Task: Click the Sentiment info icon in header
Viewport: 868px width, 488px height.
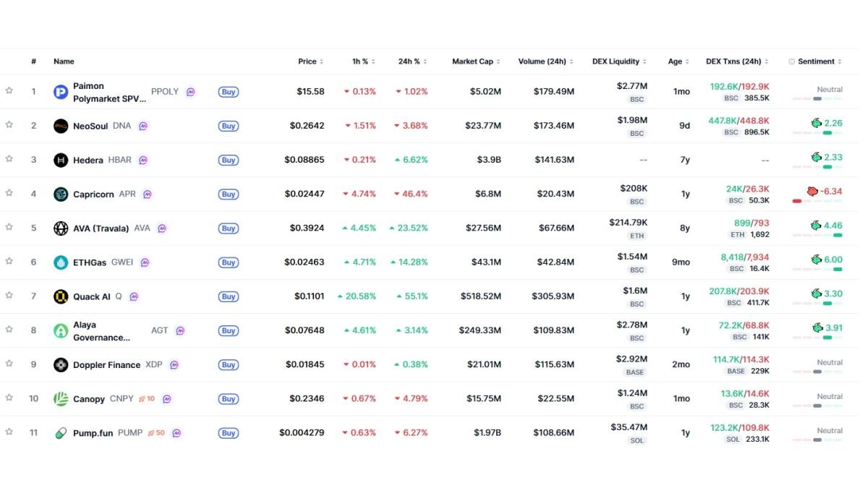Action: [792, 61]
